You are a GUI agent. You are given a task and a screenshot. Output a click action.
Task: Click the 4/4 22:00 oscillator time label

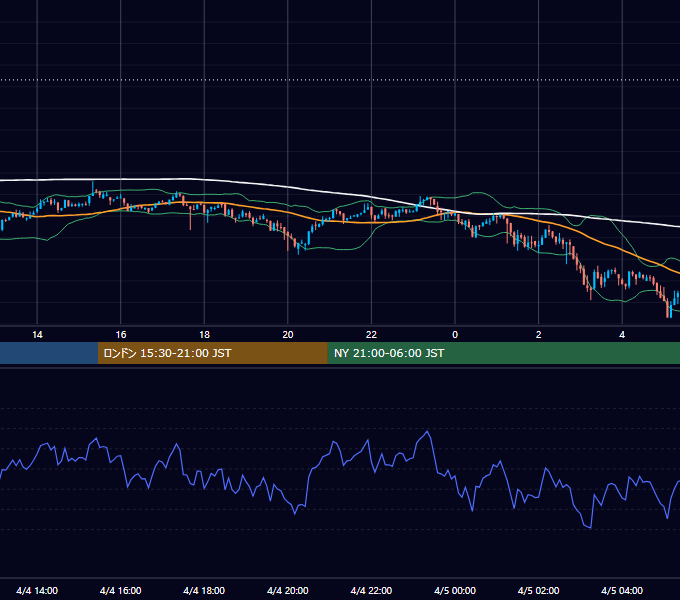pyautogui.click(x=371, y=590)
